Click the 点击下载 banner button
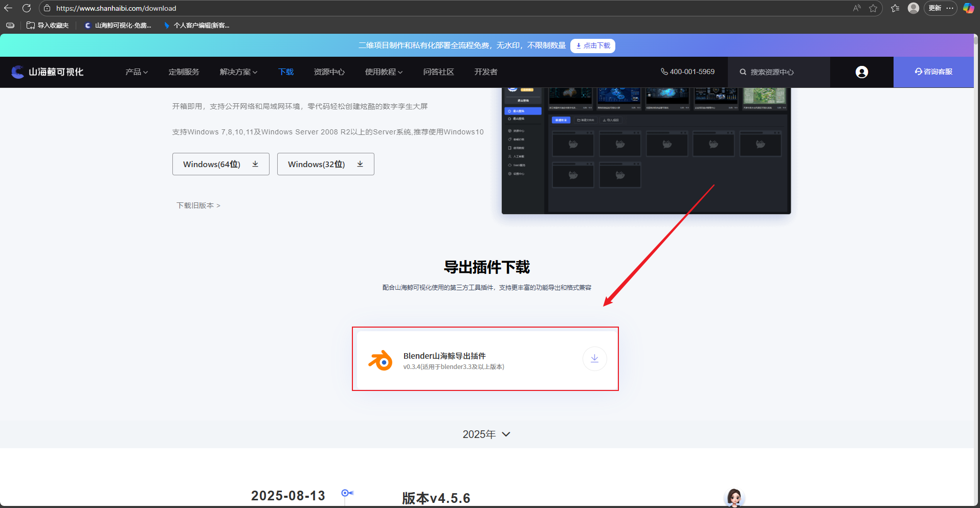The height and width of the screenshot is (508, 980). coord(593,45)
